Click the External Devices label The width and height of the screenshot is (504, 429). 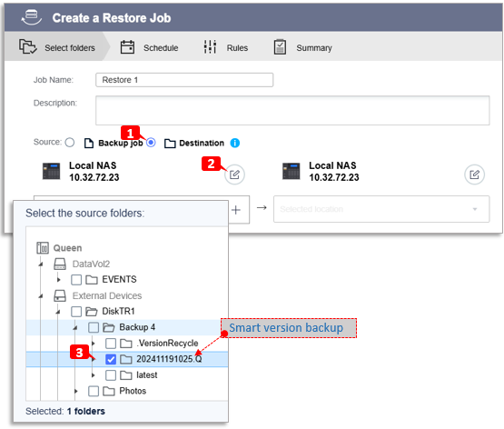pos(107,295)
